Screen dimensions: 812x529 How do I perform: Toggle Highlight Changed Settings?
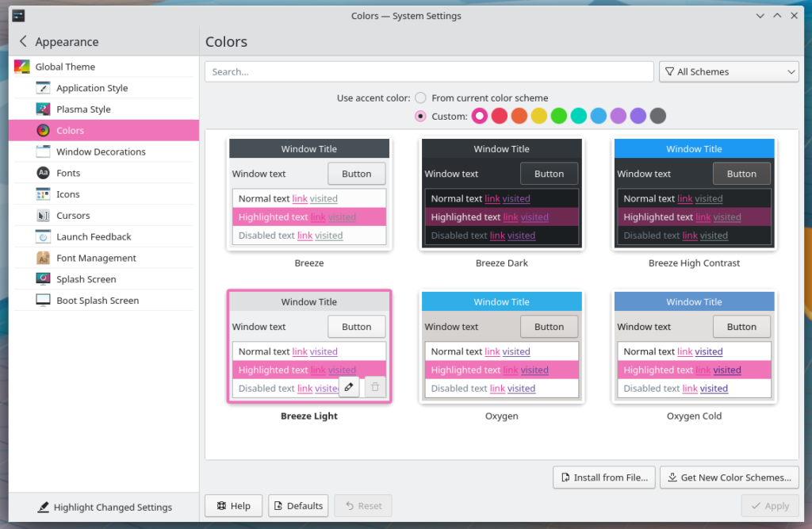(103, 507)
